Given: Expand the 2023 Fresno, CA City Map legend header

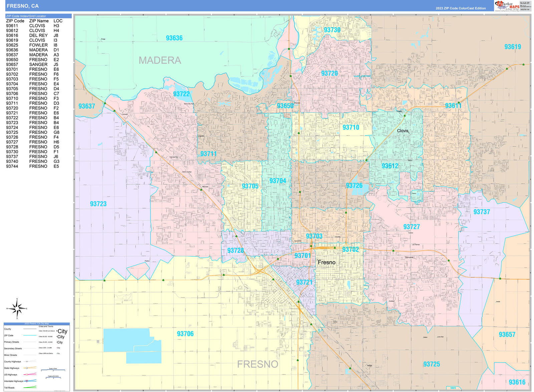Looking at the screenshot, I should pyautogui.click(x=37, y=324).
